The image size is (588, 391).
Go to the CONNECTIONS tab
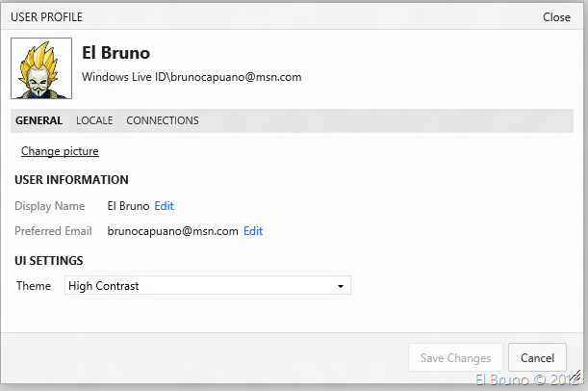[x=163, y=120]
